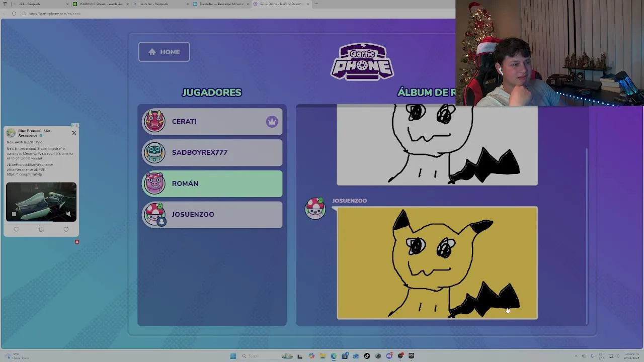Click the album scrollbar
This screenshot has width=644, height=362.
586,236
